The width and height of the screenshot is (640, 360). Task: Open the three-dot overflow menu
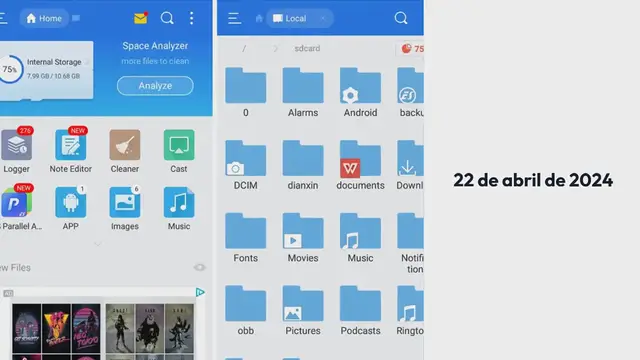(x=191, y=18)
